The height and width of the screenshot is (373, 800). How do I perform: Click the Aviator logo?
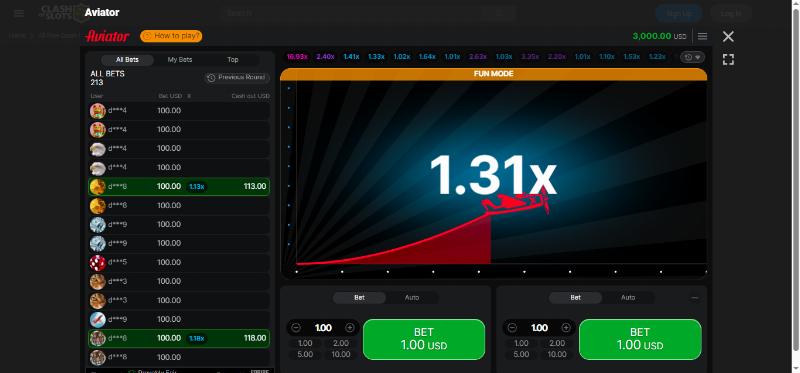(107, 36)
